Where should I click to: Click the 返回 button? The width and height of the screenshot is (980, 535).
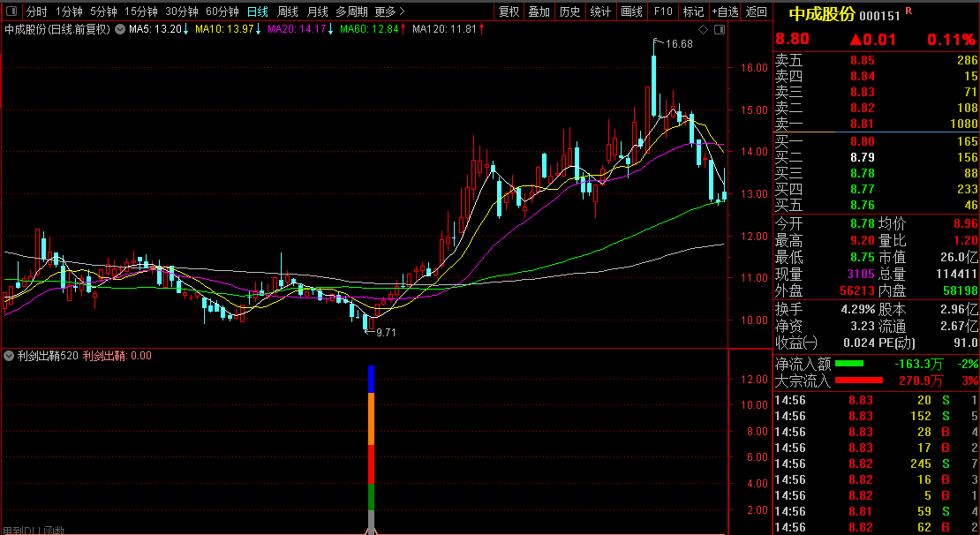[x=757, y=11]
